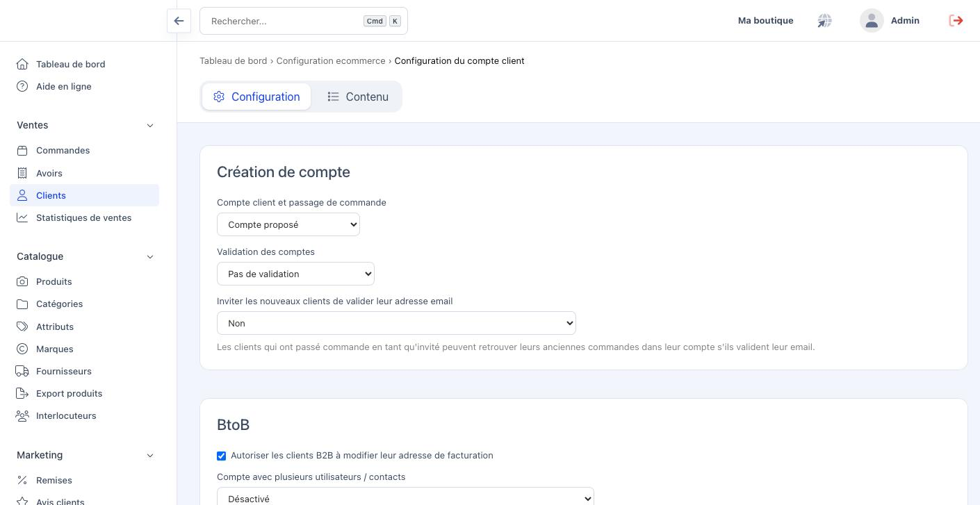The image size is (980, 505).
Task: Go to Configuration ecommerce breadcrumb link
Action: pyautogui.click(x=331, y=60)
